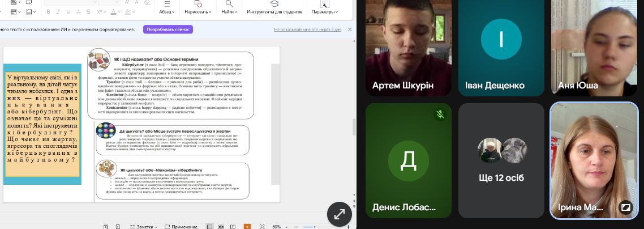Open 'Инструменты для студентов' tools
644x229 pixels.
(x=274, y=11)
